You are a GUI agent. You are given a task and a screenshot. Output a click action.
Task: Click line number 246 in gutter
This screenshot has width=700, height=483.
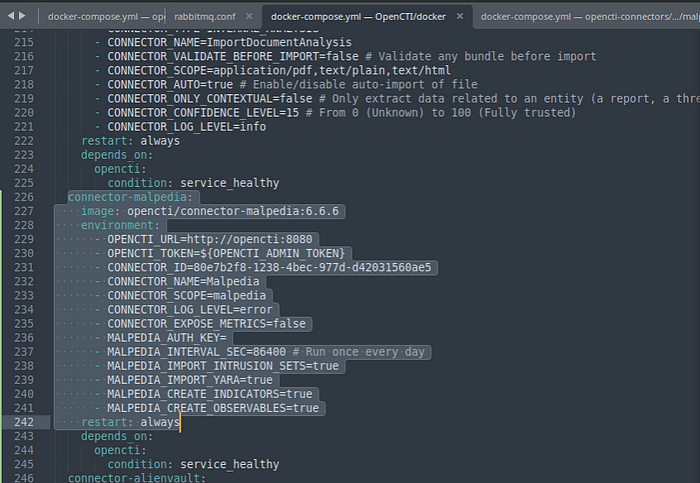click(24, 478)
